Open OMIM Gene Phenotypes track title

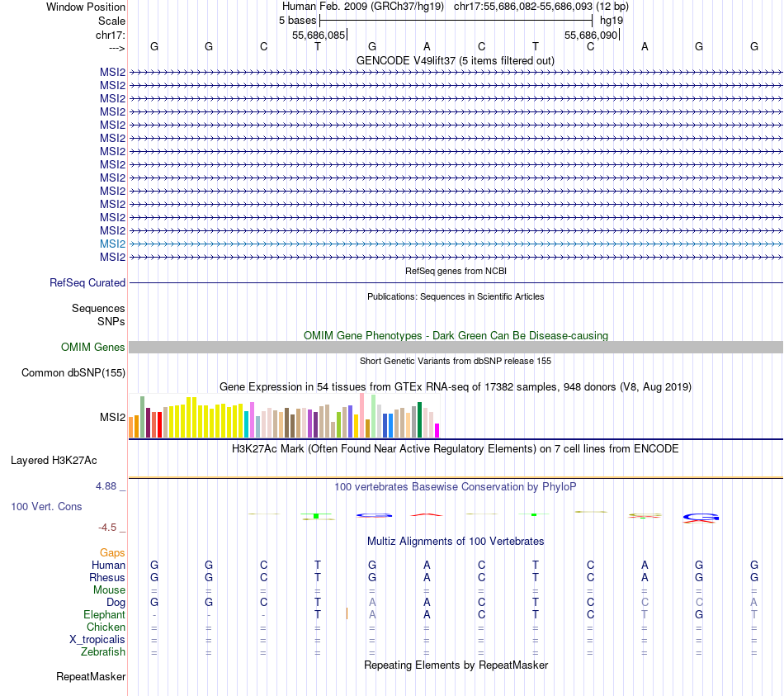pos(456,335)
